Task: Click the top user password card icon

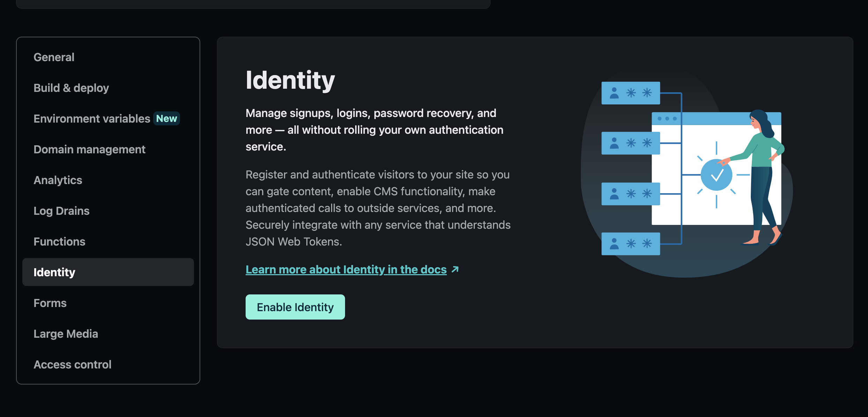Action: (x=631, y=93)
